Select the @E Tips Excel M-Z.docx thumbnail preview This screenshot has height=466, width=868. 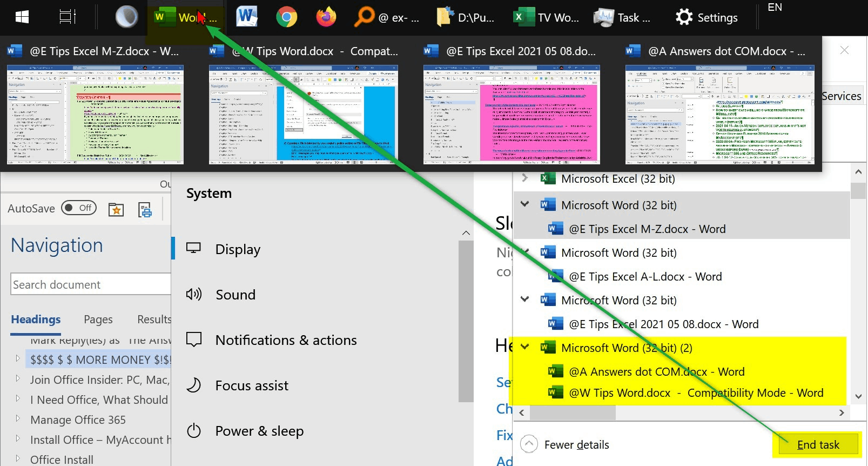[x=95, y=115]
